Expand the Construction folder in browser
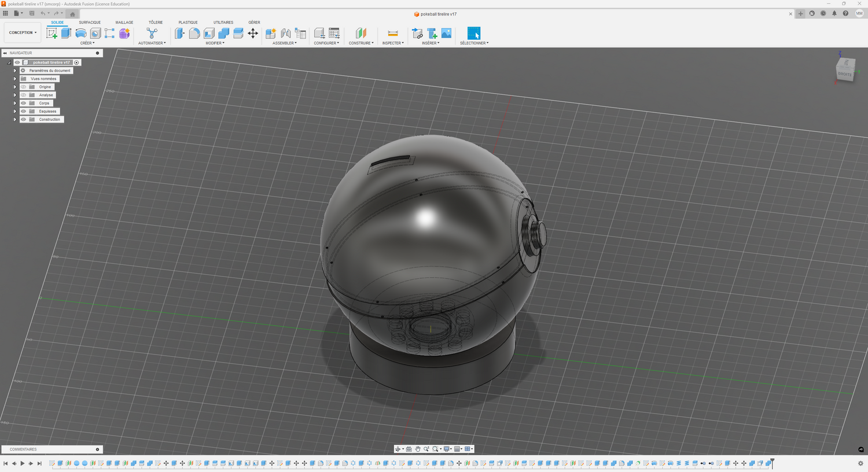The width and height of the screenshot is (868, 472). [x=15, y=119]
